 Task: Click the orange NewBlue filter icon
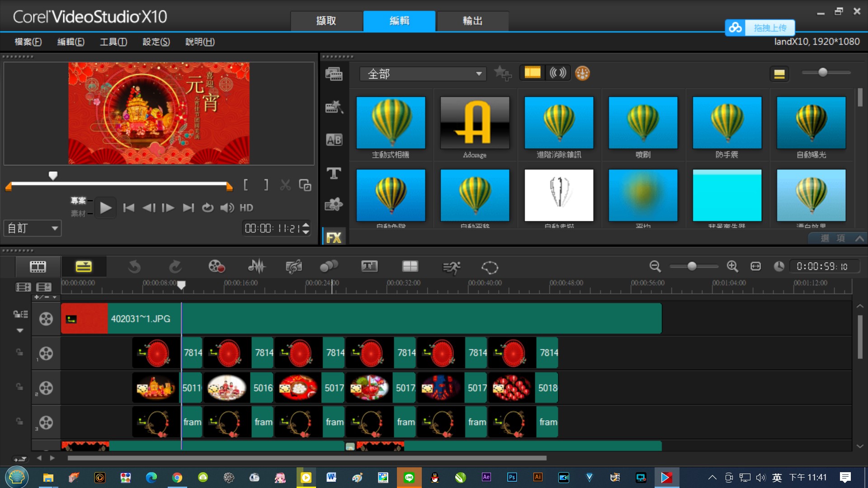[x=582, y=73]
